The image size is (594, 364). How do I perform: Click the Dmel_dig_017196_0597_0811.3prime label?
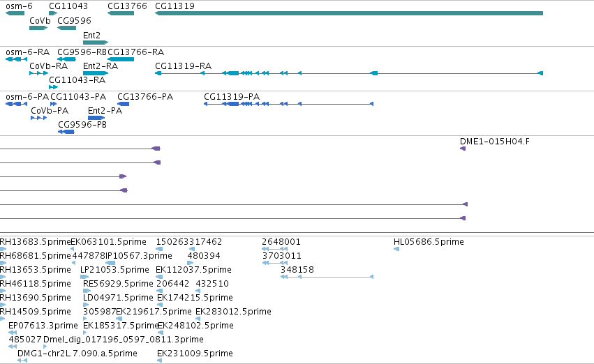tap(124, 340)
